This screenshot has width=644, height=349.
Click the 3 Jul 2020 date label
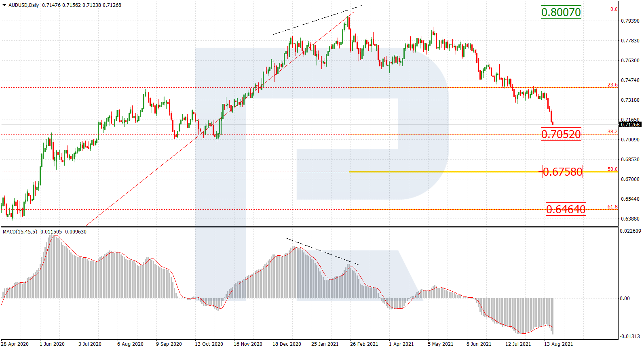pos(90,344)
